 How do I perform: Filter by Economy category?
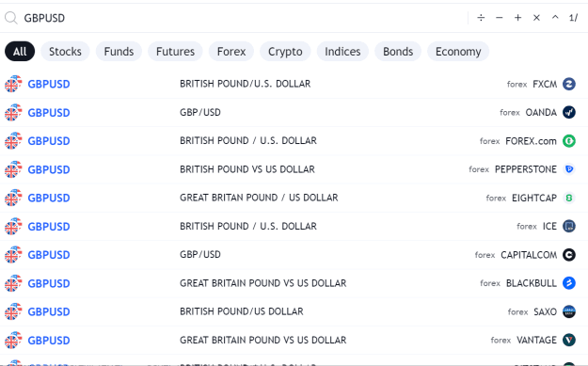458,52
